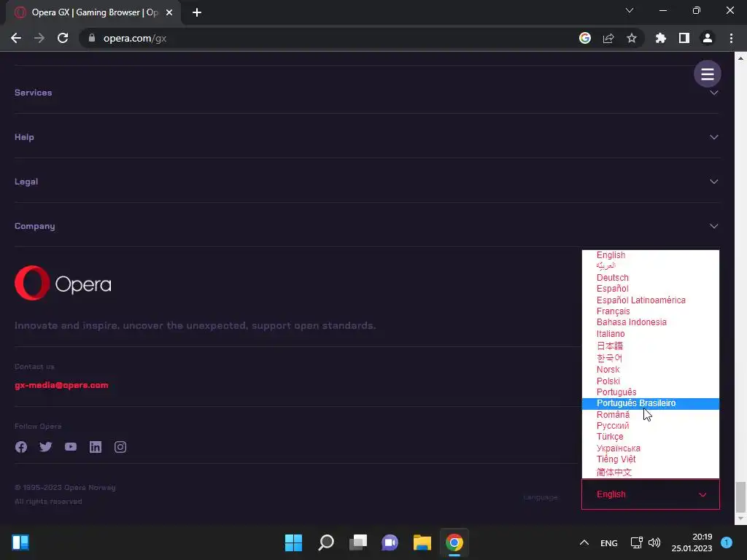
Task: Select Bahasa Indonesia language
Action: [650, 322]
